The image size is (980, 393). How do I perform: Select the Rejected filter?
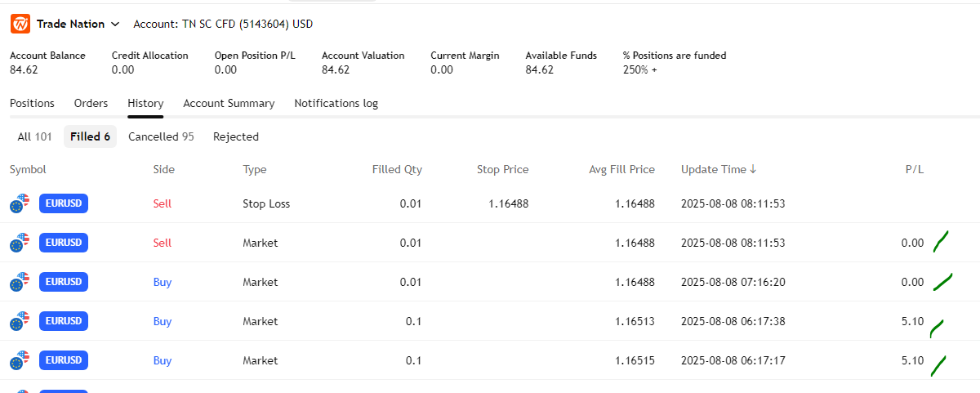pyautogui.click(x=236, y=136)
